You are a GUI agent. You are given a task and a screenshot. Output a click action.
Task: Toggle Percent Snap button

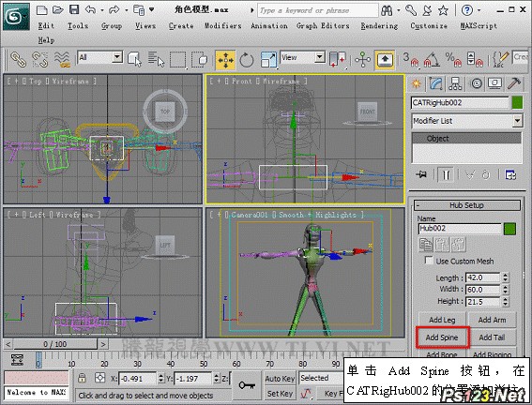point(453,60)
